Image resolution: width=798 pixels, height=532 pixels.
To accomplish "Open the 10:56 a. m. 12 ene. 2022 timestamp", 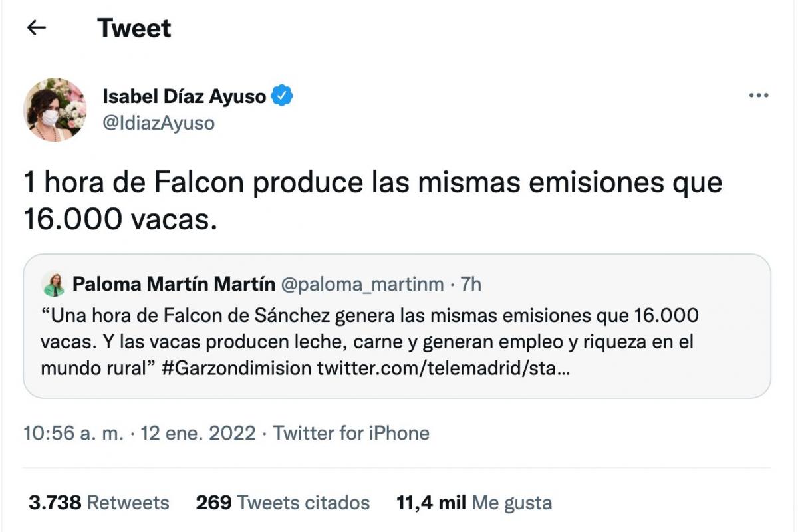I will (x=140, y=433).
